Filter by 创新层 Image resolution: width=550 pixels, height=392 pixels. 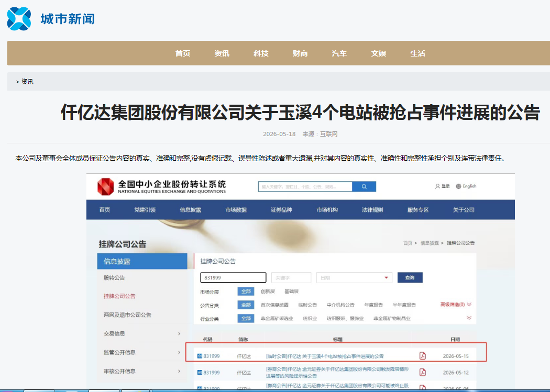click(x=268, y=292)
